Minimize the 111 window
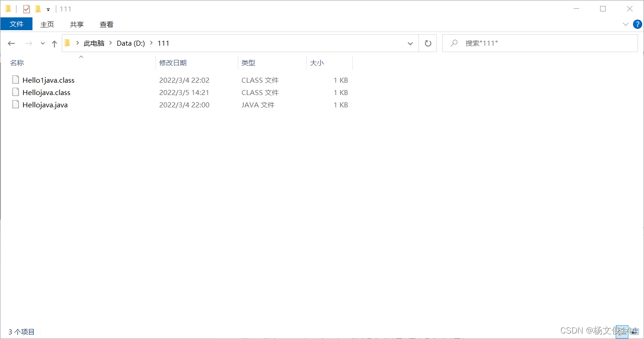Viewport: 644px width, 339px height. point(577,9)
